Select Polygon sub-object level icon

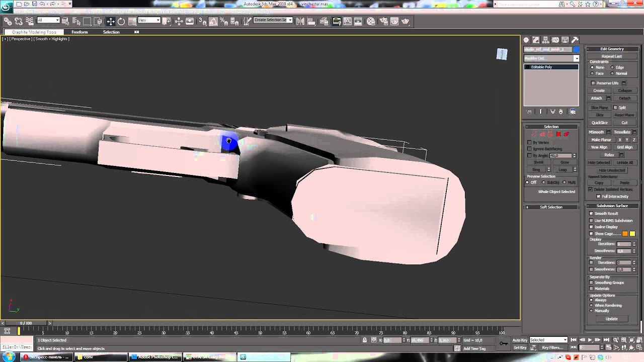point(558,134)
